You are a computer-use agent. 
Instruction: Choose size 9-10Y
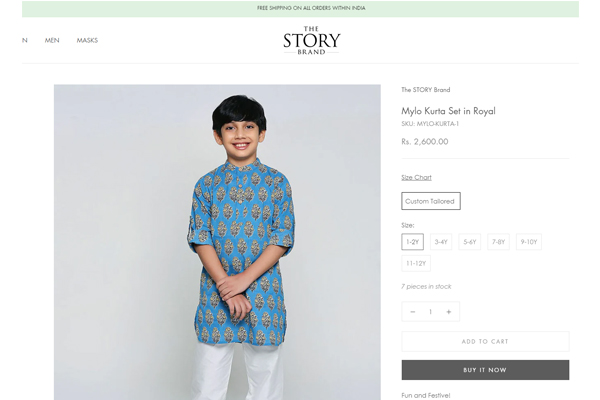[529, 242]
